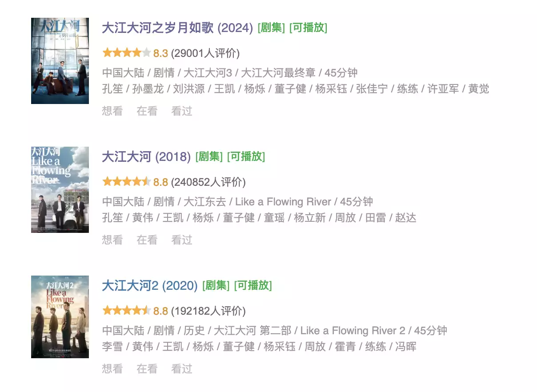
Task: Mark 大江大河2 as 想看
Action: tap(112, 369)
